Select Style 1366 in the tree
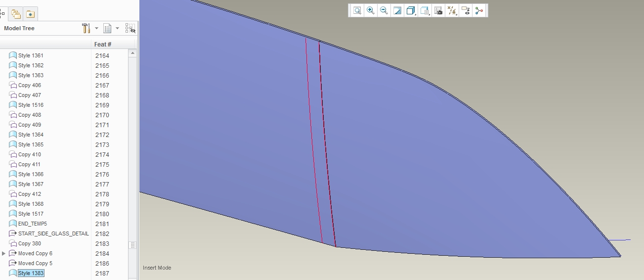Screen dimensions: 644x280 31,174
